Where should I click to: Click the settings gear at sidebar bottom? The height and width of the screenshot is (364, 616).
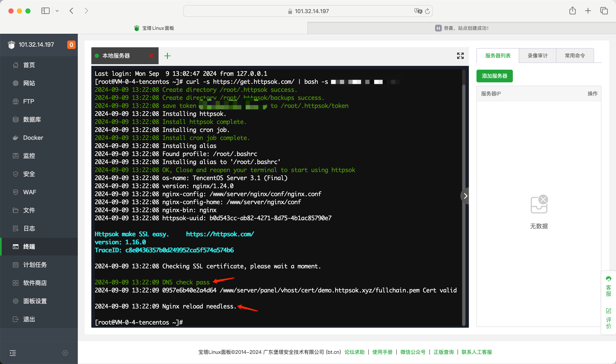(65, 353)
